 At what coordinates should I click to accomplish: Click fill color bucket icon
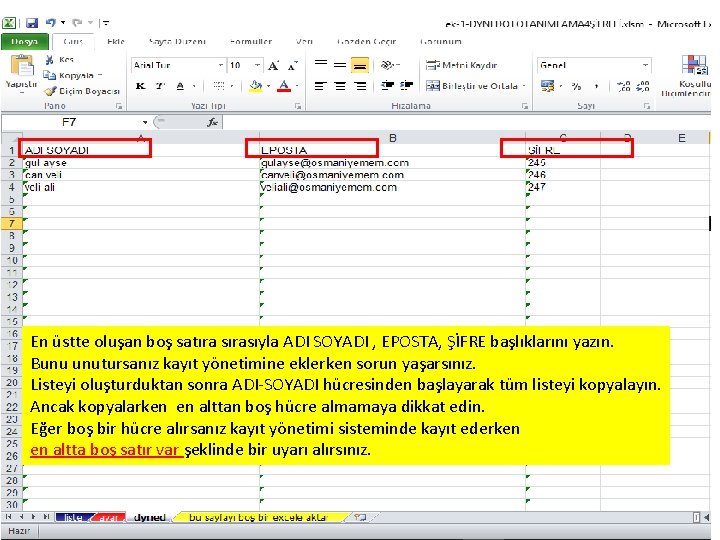tap(255, 86)
